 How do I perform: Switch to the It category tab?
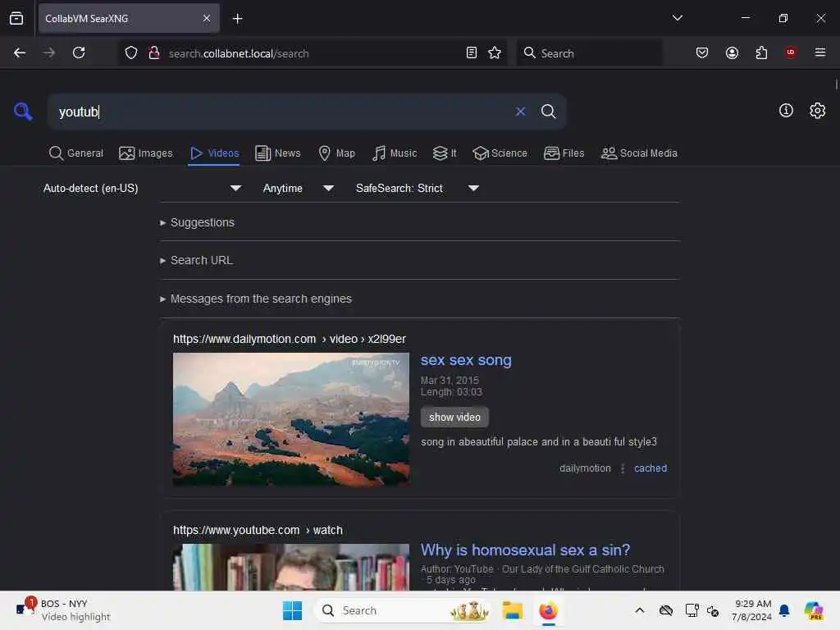(445, 153)
